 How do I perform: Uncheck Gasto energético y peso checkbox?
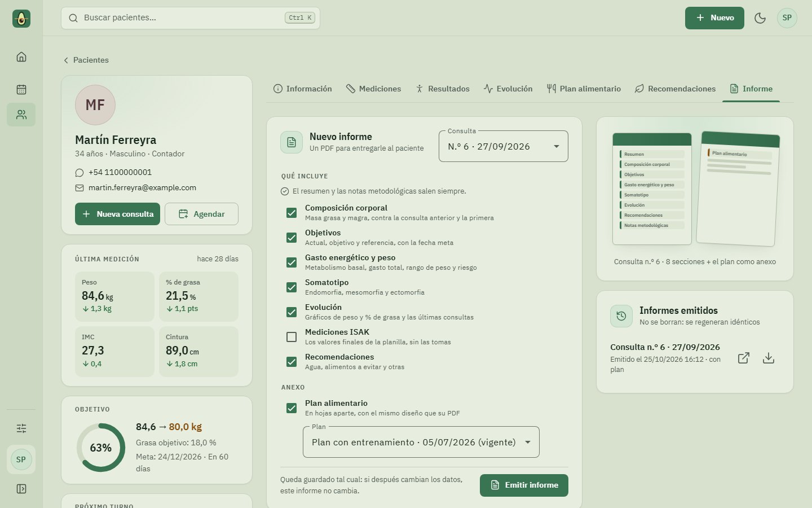pos(292,262)
